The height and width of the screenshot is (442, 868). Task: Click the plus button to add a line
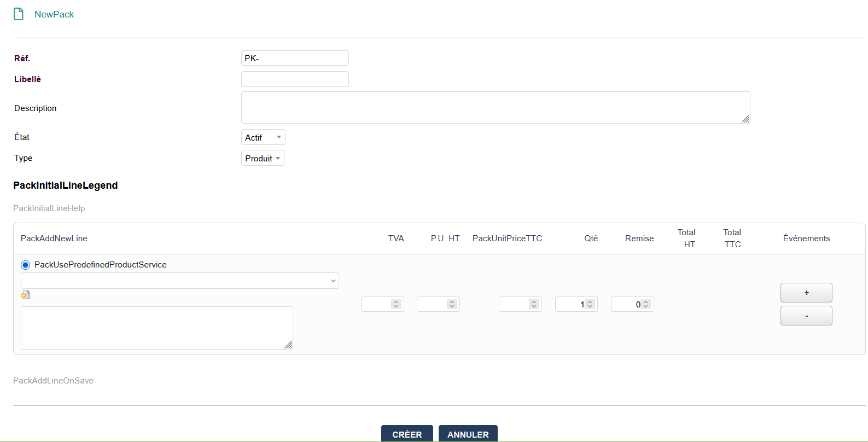[806, 293]
